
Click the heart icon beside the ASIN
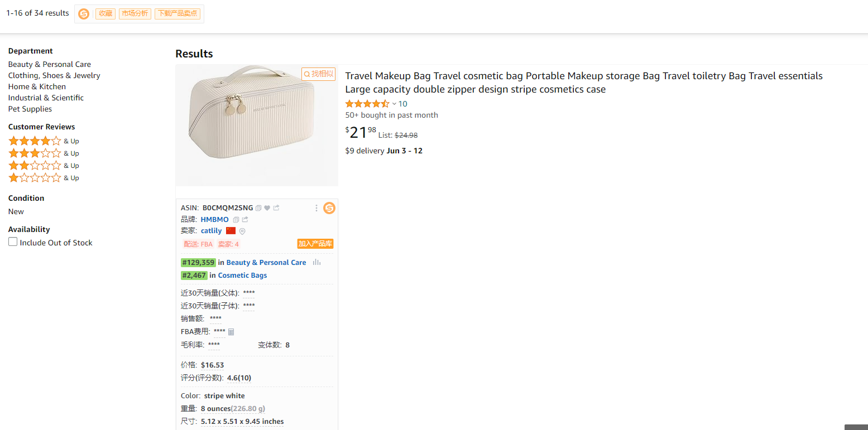pos(267,208)
